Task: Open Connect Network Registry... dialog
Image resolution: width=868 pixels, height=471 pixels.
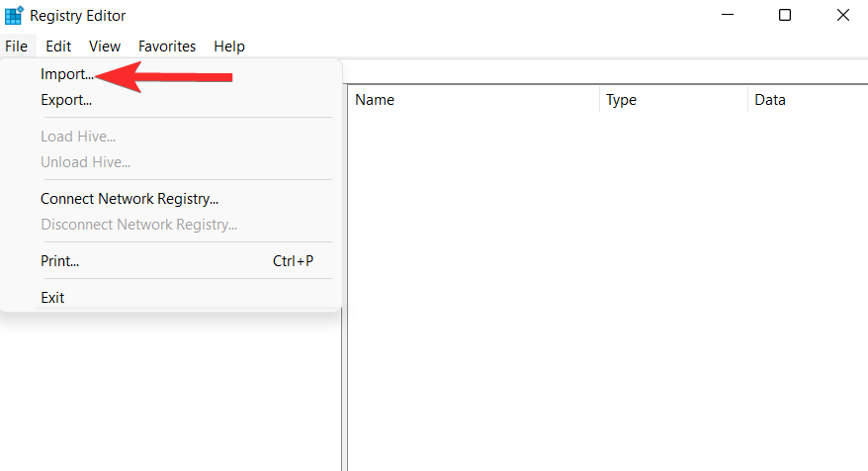Action: pyautogui.click(x=130, y=199)
